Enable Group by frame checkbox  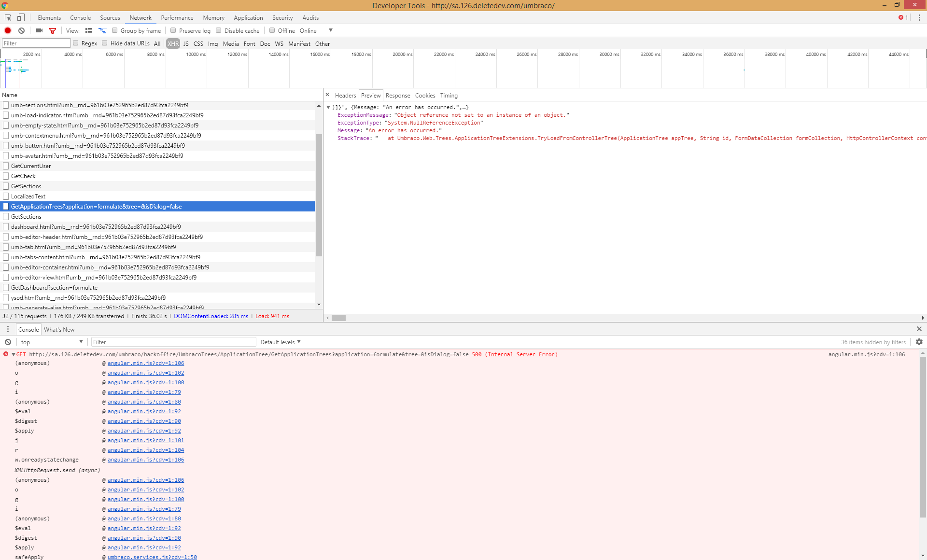click(115, 30)
